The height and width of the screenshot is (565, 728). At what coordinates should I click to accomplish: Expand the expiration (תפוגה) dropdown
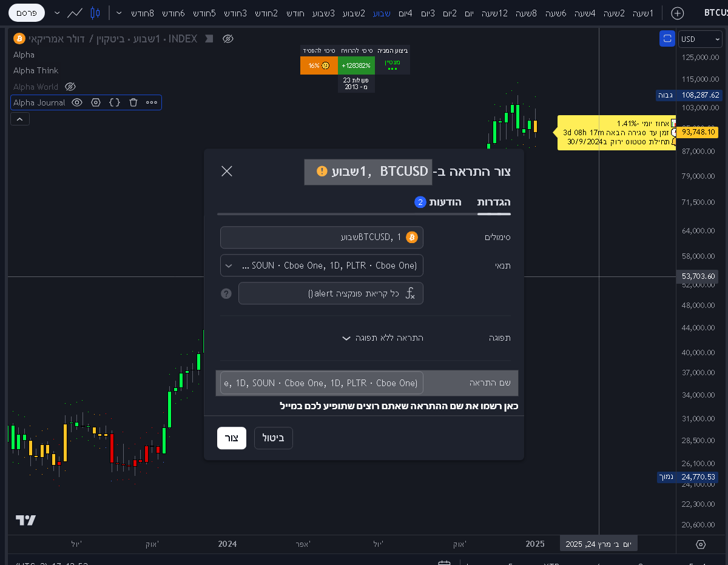coord(382,338)
